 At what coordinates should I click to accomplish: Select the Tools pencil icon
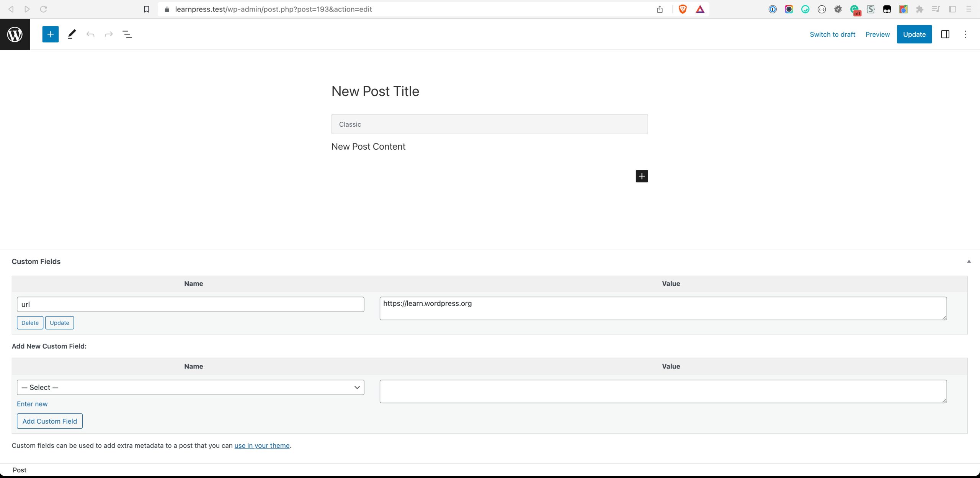coord(71,34)
